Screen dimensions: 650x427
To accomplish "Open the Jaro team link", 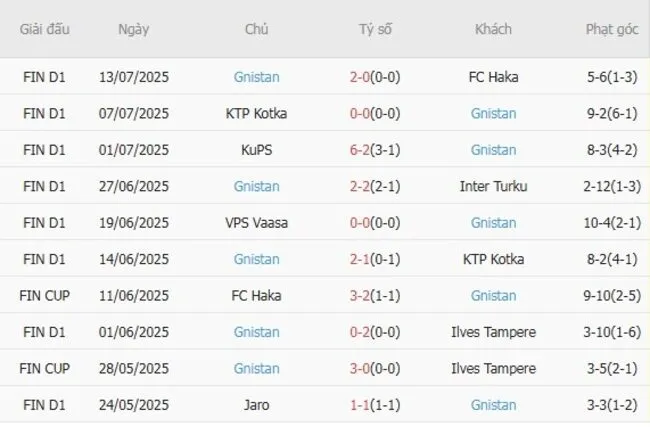I will pos(256,404).
